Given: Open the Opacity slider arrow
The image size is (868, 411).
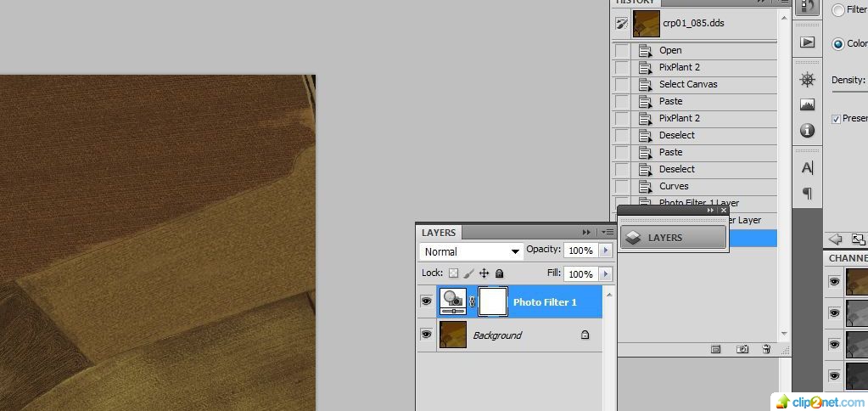Looking at the screenshot, I should coord(605,251).
